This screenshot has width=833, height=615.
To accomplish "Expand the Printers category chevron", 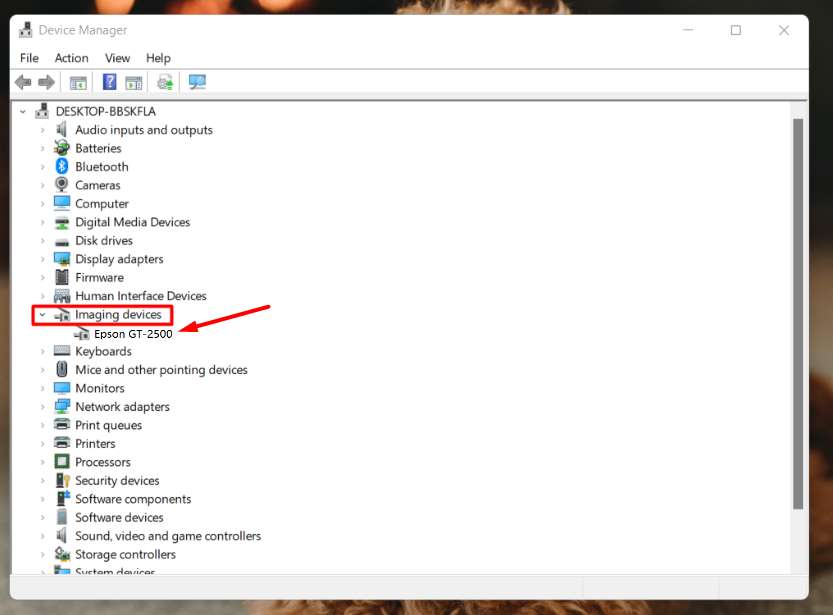I will click(42, 444).
